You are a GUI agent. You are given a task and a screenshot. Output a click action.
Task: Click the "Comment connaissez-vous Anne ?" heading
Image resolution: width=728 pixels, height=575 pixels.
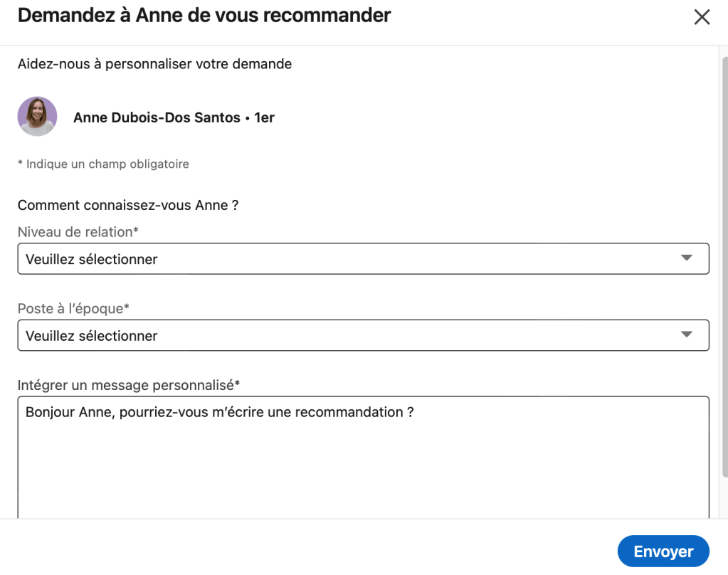[x=128, y=206]
